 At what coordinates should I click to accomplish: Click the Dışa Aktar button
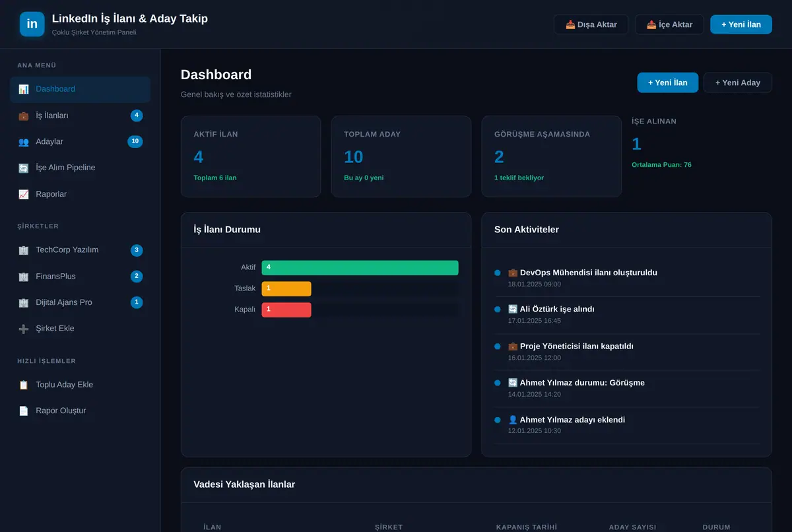coord(591,24)
